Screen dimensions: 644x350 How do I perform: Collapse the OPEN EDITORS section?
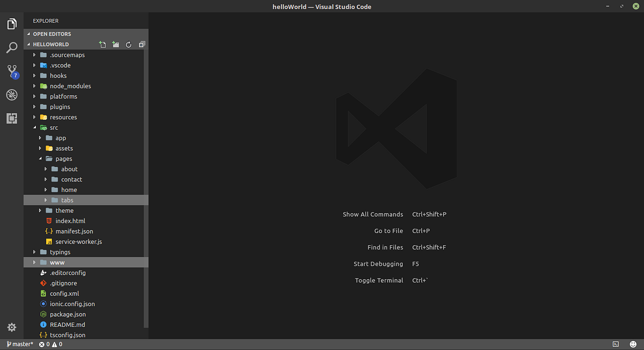click(x=52, y=33)
